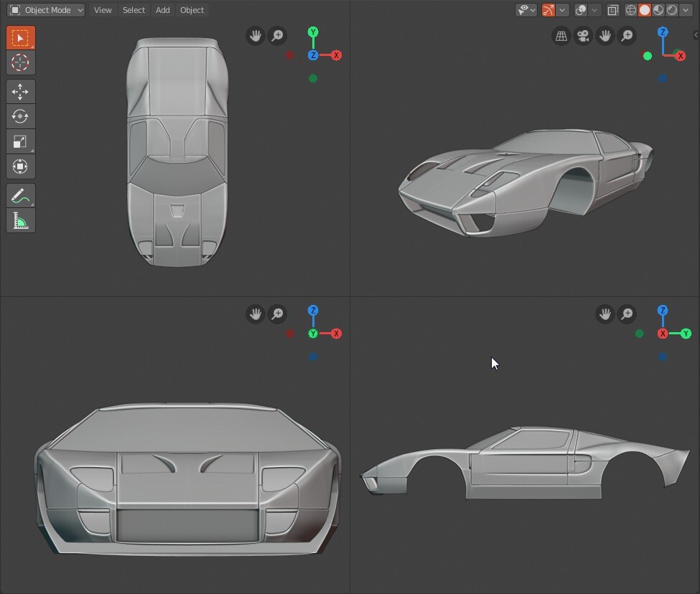Open the Object Mode dropdown
The height and width of the screenshot is (594, 700).
[46, 10]
